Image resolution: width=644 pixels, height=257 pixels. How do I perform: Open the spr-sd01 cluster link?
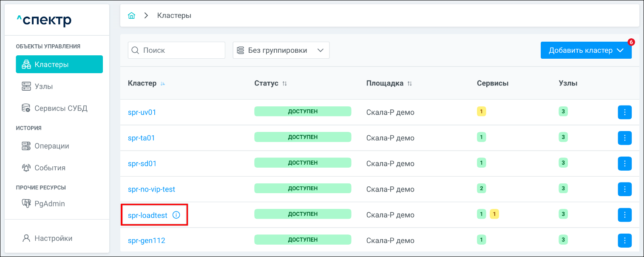[x=142, y=163]
